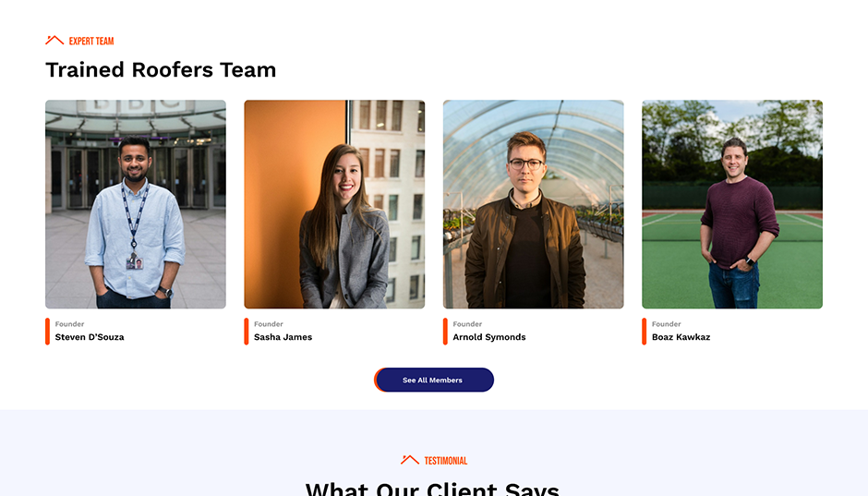
Task: Select the Boaz Kawkaz name link
Action: pyautogui.click(x=681, y=336)
